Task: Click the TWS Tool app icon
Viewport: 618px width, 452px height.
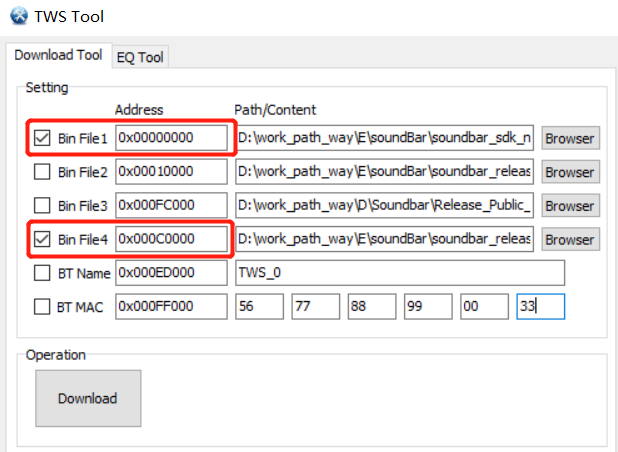Action: pos(18,17)
